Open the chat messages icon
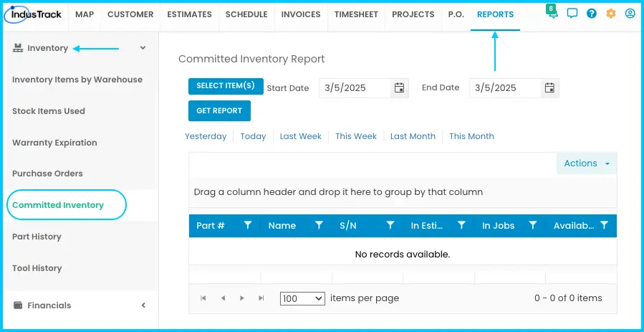The width and height of the screenshot is (644, 332). coord(572,14)
